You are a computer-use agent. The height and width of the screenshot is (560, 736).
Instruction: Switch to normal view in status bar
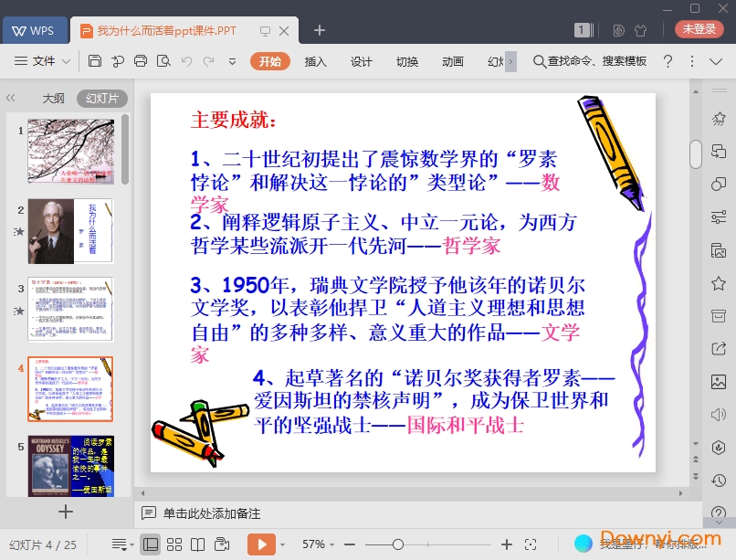click(x=151, y=544)
